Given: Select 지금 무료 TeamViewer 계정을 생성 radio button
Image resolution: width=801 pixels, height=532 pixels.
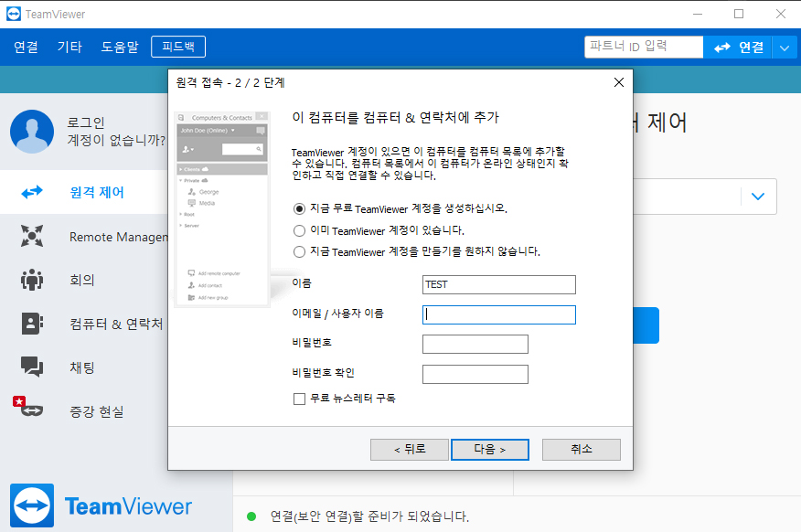Looking at the screenshot, I should 299,208.
